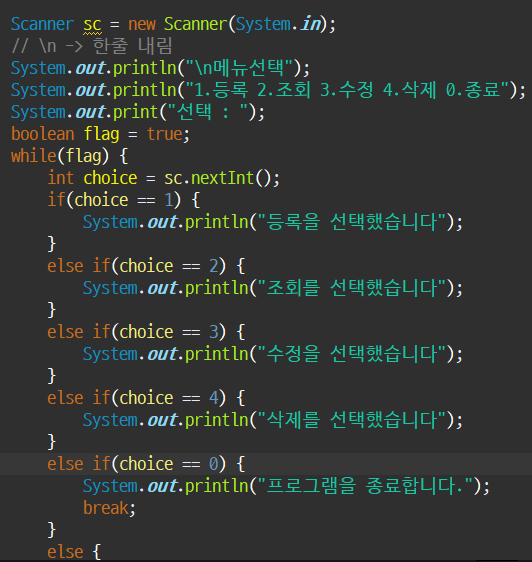Click the closing brace below the break statement
This screenshot has width=532, height=562.
coord(52,530)
